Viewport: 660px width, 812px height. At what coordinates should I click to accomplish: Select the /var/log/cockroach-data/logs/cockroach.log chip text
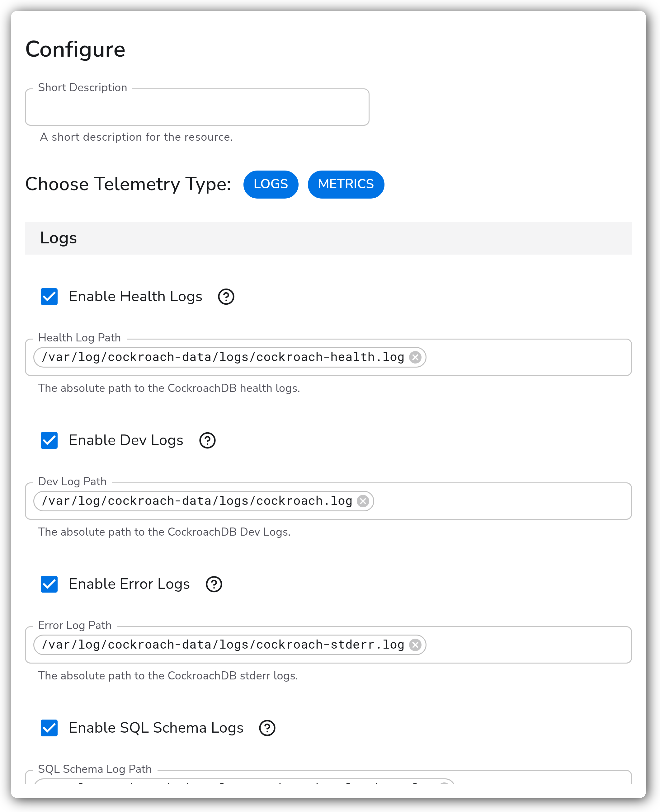tap(197, 501)
